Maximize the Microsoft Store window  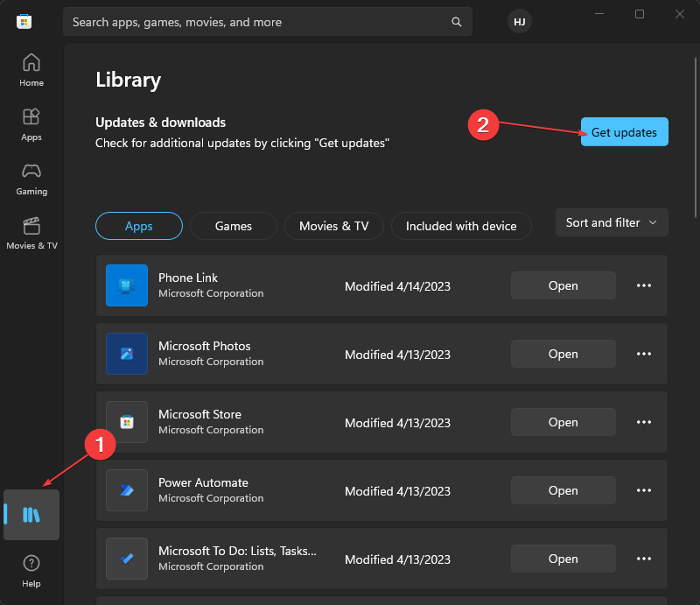tap(640, 14)
